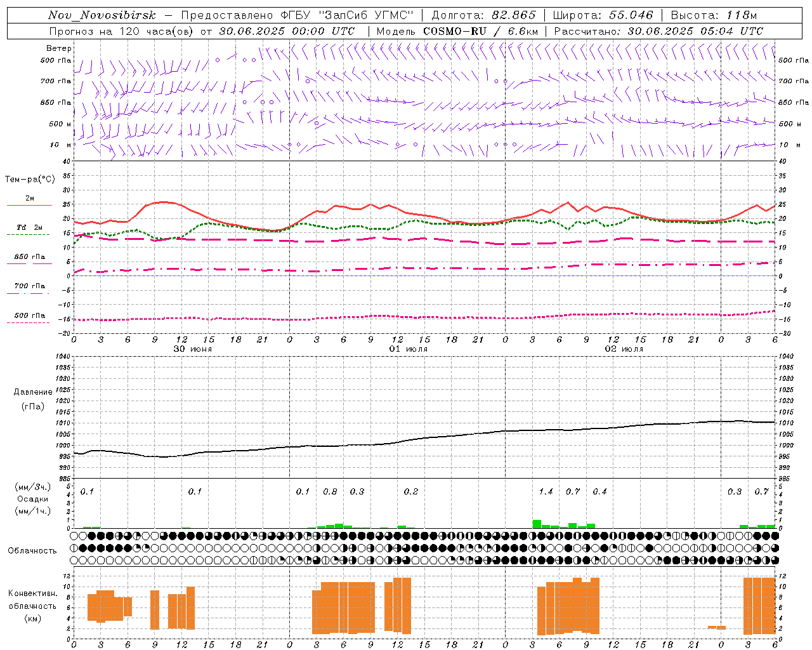
Task: Click the 'Ветер' wind panel label
Action: click(x=58, y=48)
